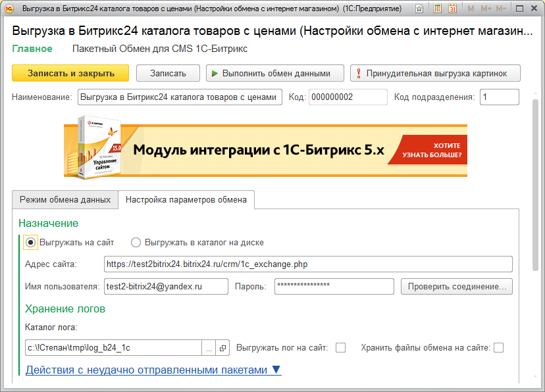Tick "Хранить файлы обмена на сайте" checkbox
545x392 pixels.
pyautogui.click(x=498, y=347)
